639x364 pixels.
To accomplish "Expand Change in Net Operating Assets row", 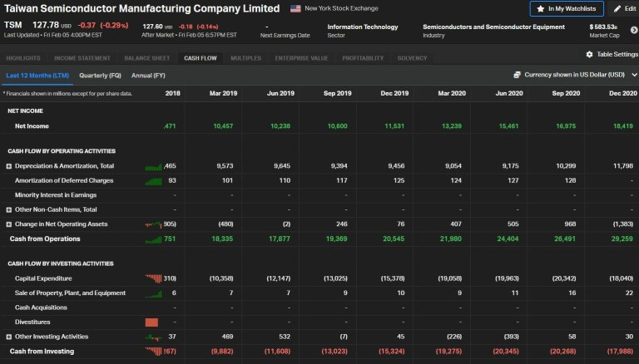I will (x=8, y=224).
